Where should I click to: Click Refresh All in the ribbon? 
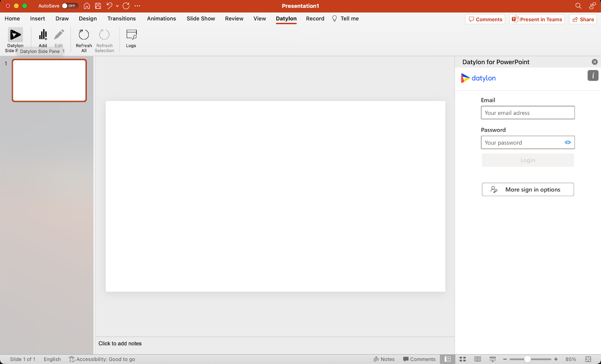(x=84, y=40)
